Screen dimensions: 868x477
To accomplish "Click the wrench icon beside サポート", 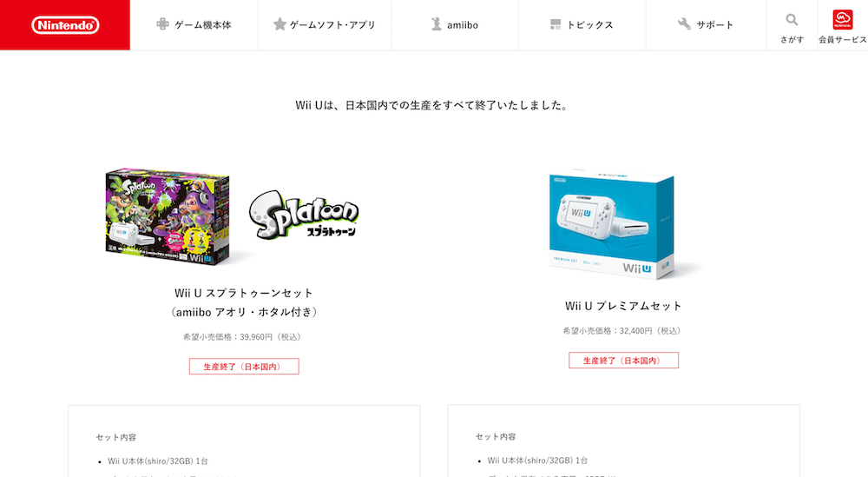I will point(684,23).
